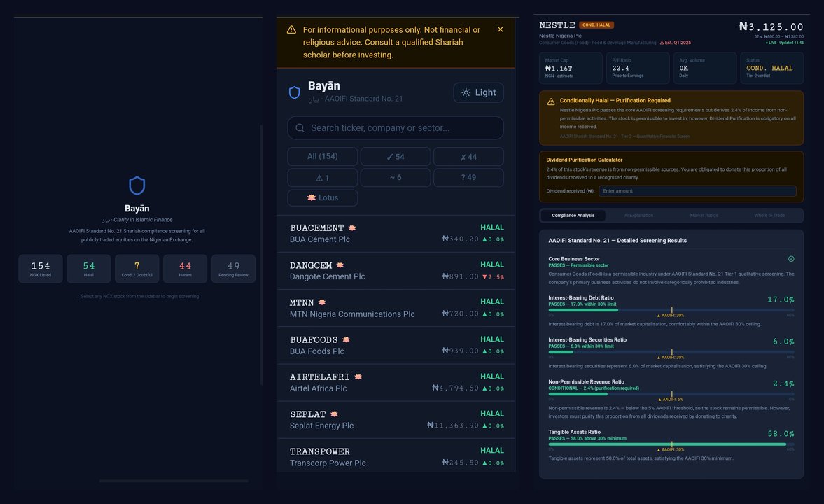Click HALAL status label on DANGCEM row
This screenshot has height=504, width=824.
coord(492,265)
